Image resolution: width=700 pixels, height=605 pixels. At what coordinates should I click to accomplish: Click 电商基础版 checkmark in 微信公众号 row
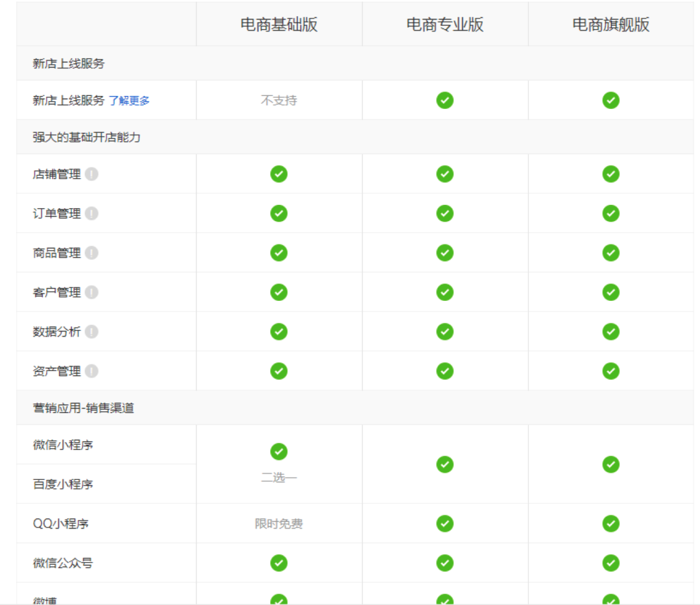[x=279, y=563]
